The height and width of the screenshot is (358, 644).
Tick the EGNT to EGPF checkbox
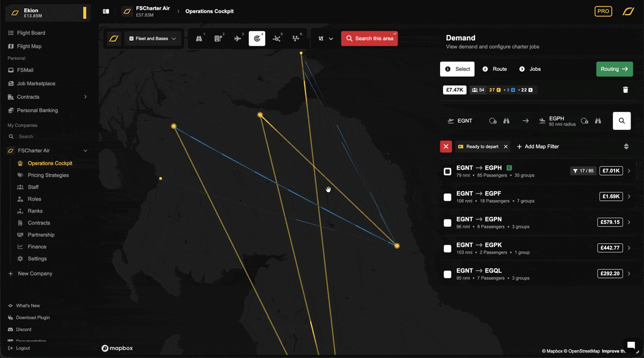(x=448, y=197)
